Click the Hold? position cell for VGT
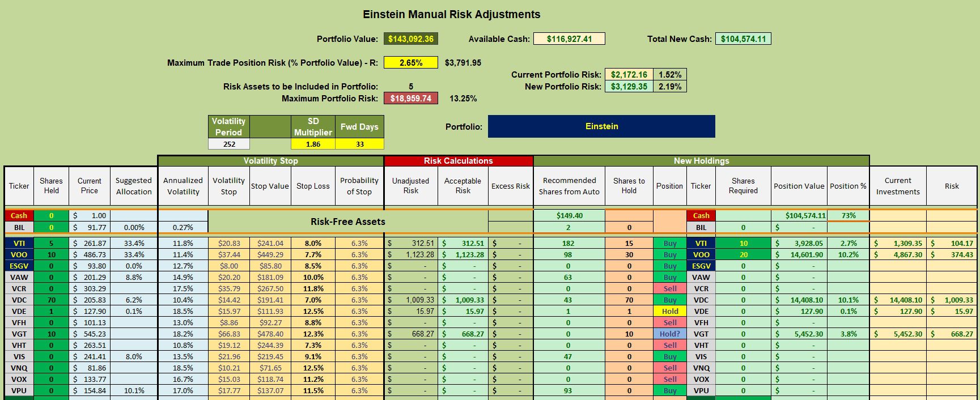The width and height of the screenshot is (980, 400). coord(670,334)
